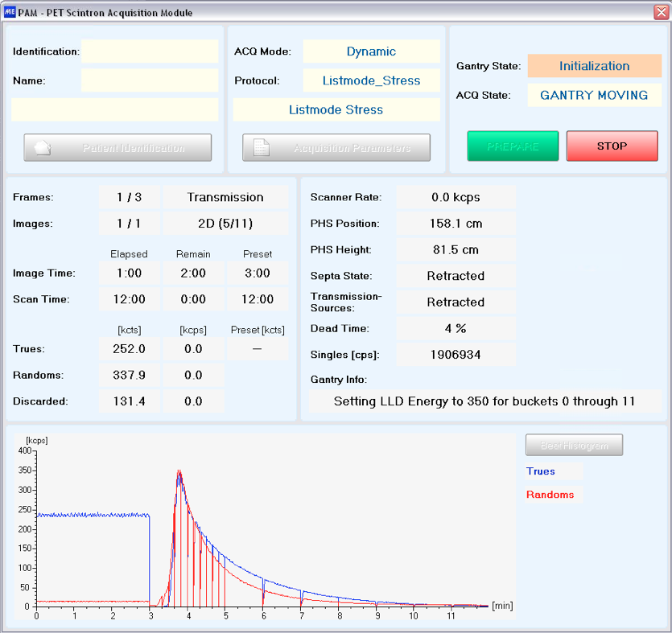Open the Patient Identification dialog
672x633 pixels.
118,148
